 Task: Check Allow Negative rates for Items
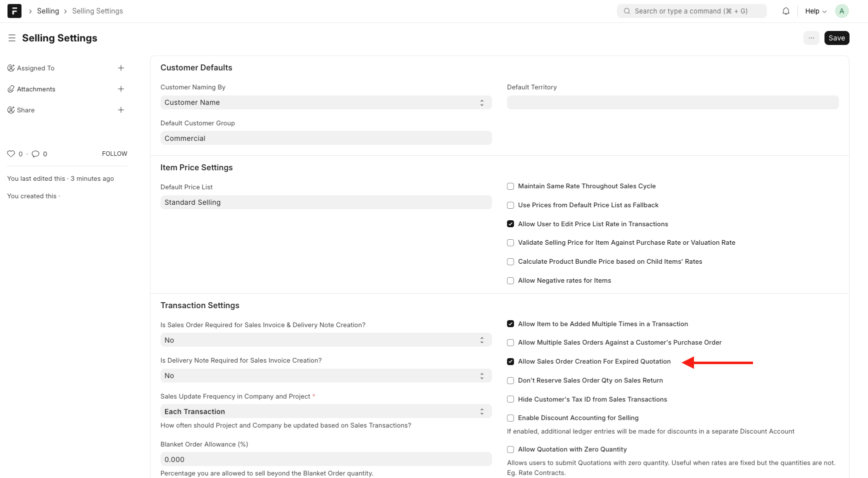pyautogui.click(x=510, y=281)
